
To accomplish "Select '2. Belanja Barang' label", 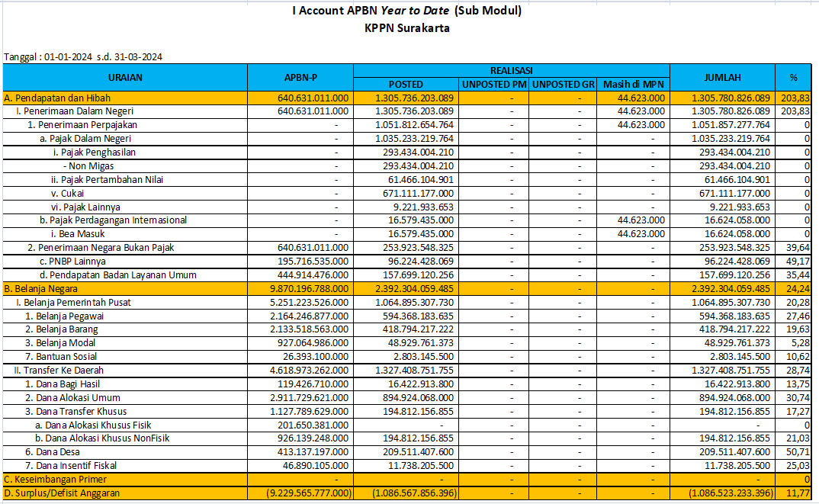I will [x=62, y=329].
